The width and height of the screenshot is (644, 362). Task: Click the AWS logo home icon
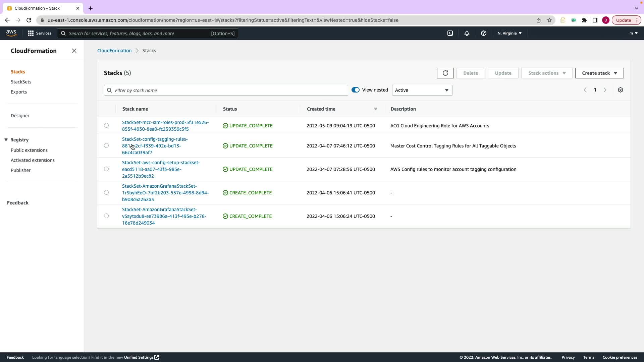pos(11,33)
